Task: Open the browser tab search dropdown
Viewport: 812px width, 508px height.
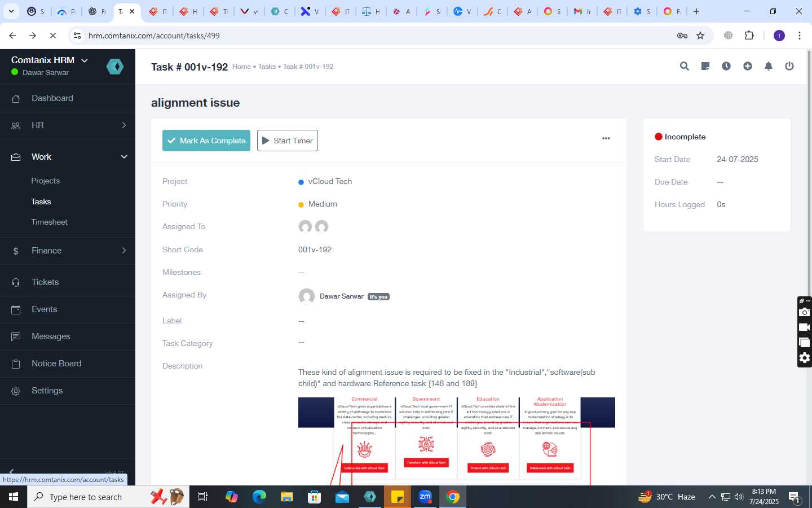Action: (11, 11)
